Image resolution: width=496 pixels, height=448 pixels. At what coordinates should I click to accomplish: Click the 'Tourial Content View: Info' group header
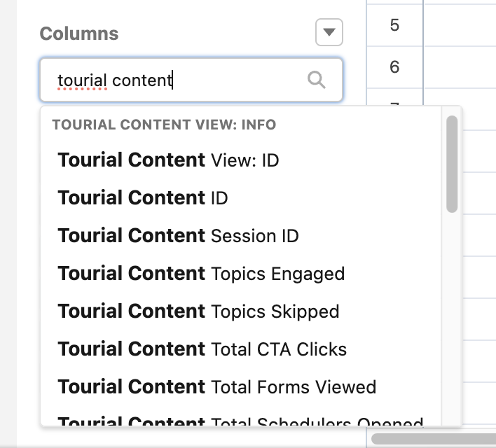pos(164,125)
